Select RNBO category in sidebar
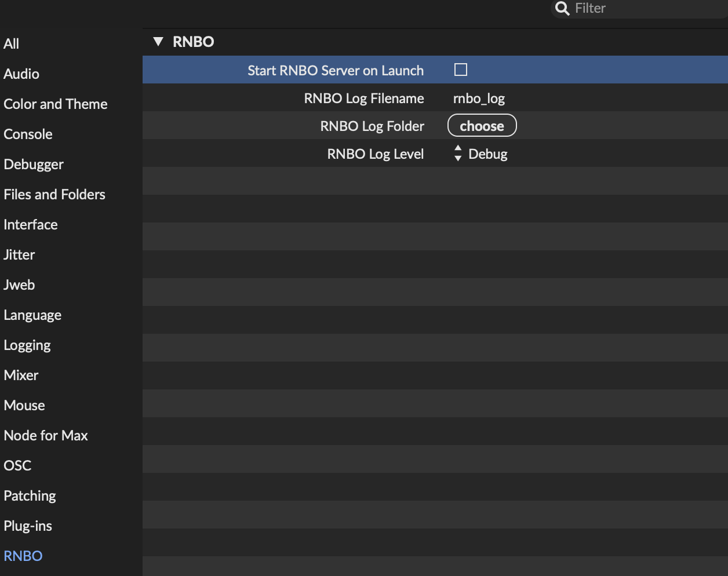 pyautogui.click(x=23, y=556)
